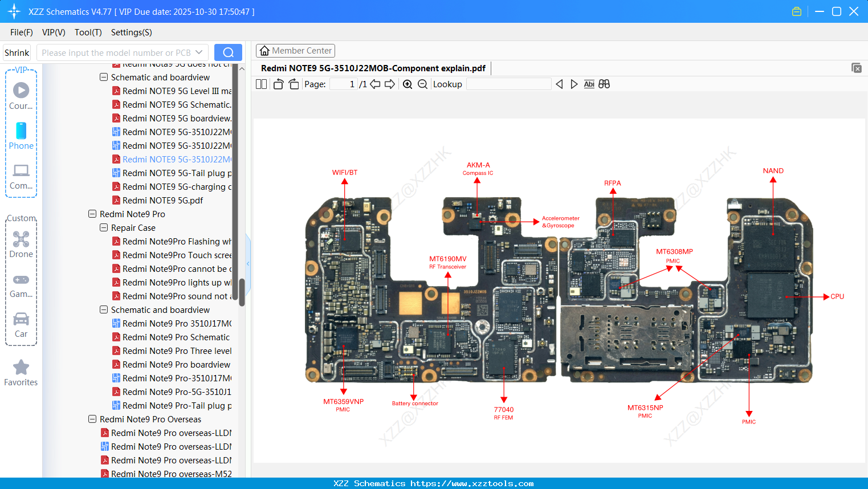Open Redmi Note9 Pro Three level file

pos(172,351)
